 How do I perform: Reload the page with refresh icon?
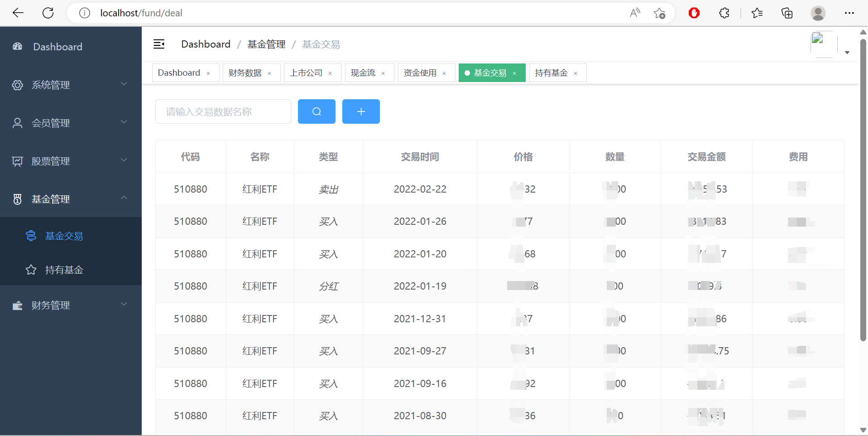coord(48,13)
